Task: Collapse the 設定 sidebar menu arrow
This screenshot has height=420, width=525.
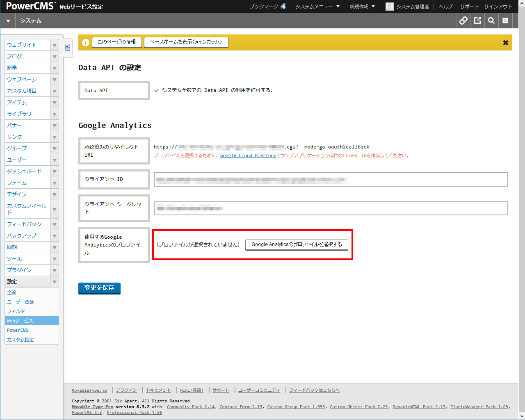Action: (54, 282)
